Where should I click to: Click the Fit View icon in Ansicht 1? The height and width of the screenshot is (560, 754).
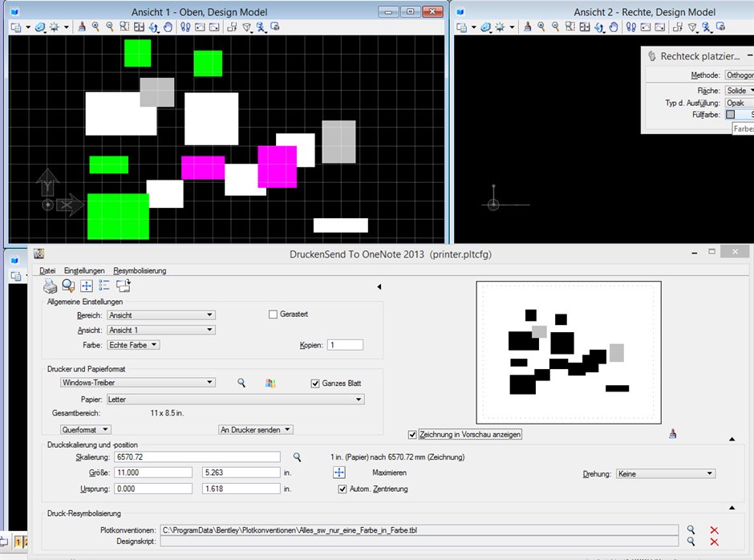pos(139,27)
